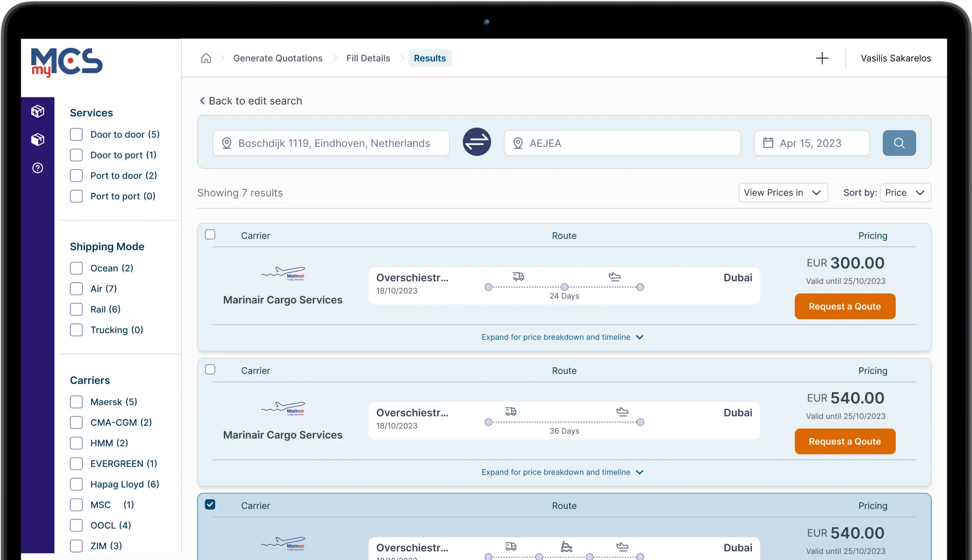Viewport: 972px width, 560px height.
Task: Click truck icon in 36 Days route
Action: [x=510, y=411]
